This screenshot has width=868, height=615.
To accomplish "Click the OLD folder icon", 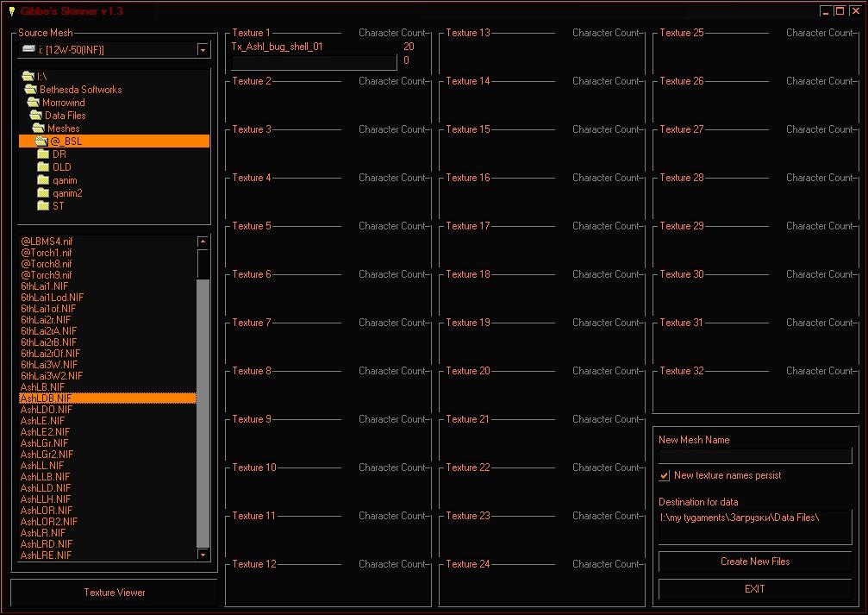I will click(43, 166).
